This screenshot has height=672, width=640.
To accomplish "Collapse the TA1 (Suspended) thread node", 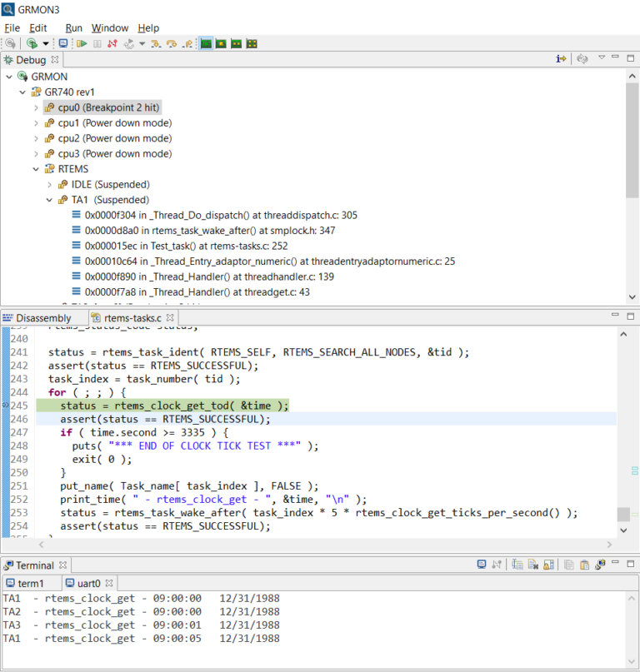I will point(49,200).
